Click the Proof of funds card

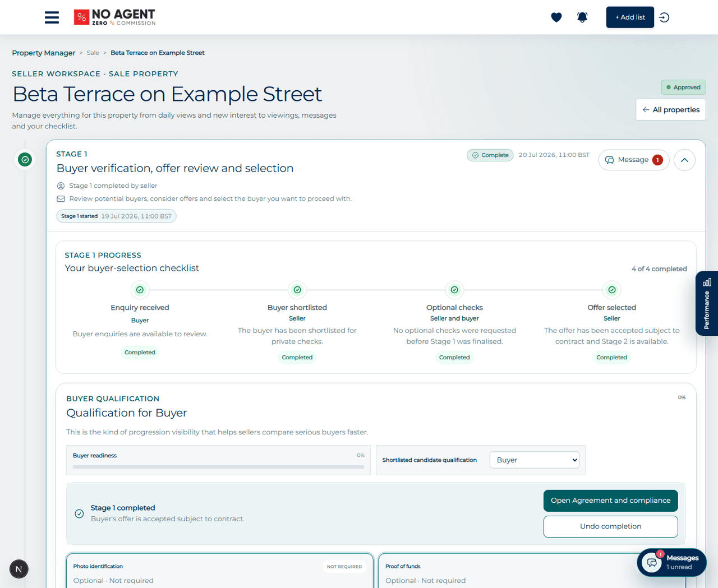[532, 571]
